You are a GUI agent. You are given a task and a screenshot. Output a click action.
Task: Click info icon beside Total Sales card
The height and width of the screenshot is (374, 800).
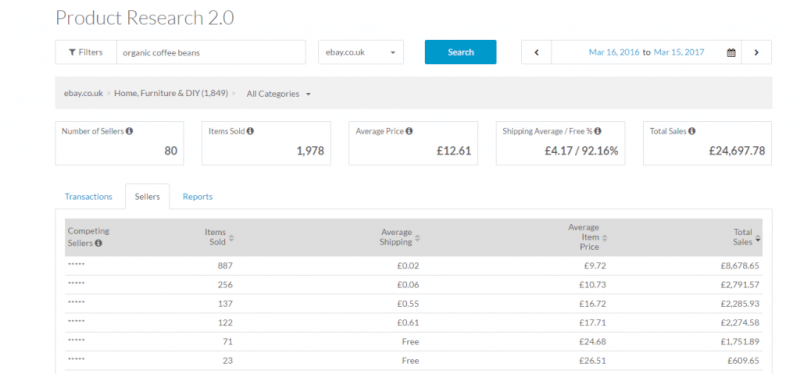point(691,131)
